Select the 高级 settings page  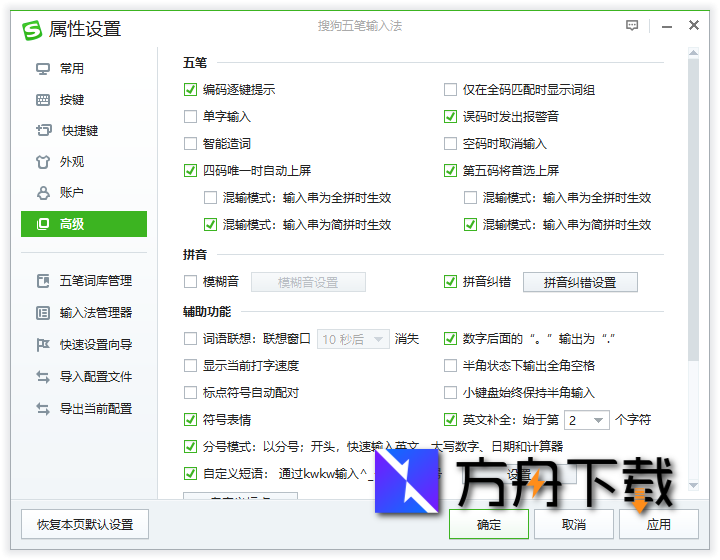[84, 224]
